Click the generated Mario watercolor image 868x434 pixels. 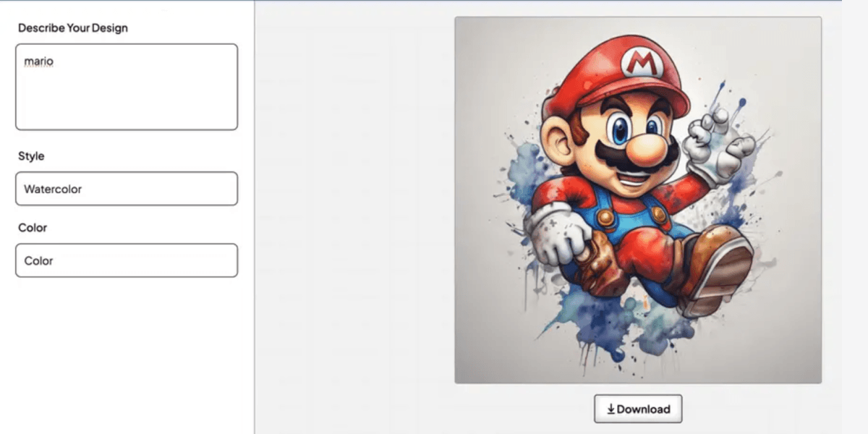[638, 200]
